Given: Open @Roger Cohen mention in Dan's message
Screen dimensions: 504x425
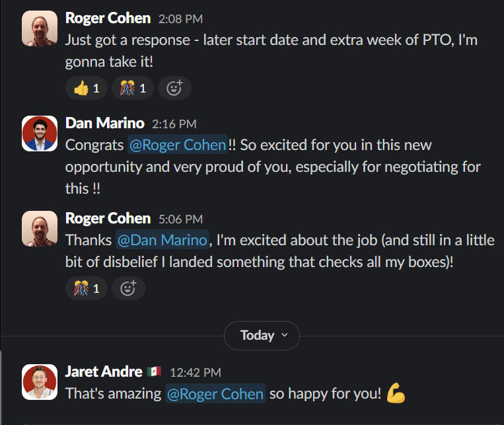Looking at the screenshot, I should (178, 145).
